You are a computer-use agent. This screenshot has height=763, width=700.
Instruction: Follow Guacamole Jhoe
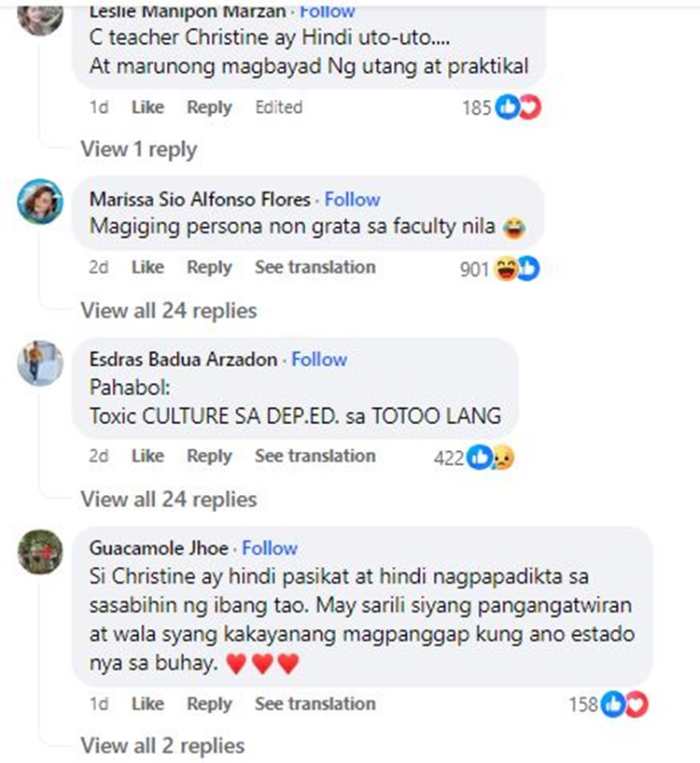[x=270, y=548]
